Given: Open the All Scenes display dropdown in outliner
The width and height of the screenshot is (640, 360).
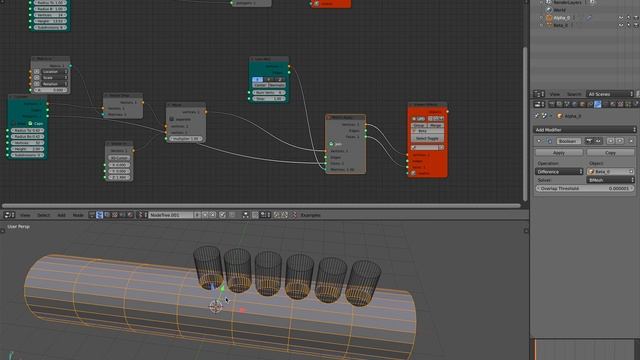Looking at the screenshot, I should tap(610, 94).
